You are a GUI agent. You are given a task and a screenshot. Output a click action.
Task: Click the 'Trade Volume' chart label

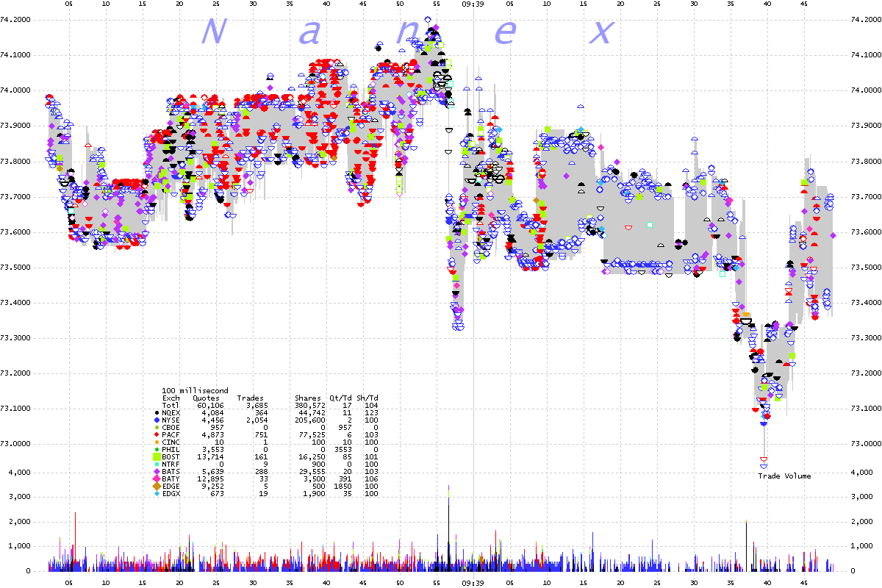tap(785, 476)
